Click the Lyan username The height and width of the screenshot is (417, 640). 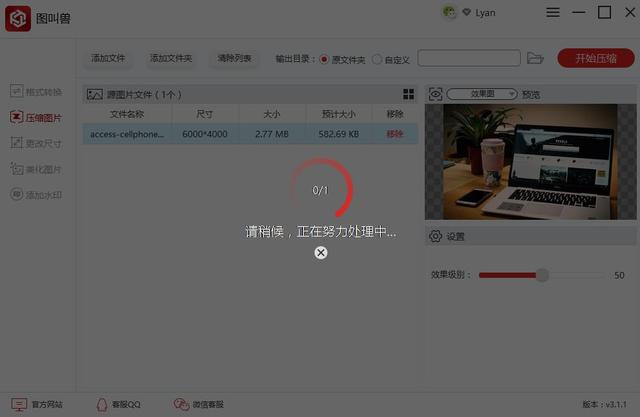(x=485, y=13)
